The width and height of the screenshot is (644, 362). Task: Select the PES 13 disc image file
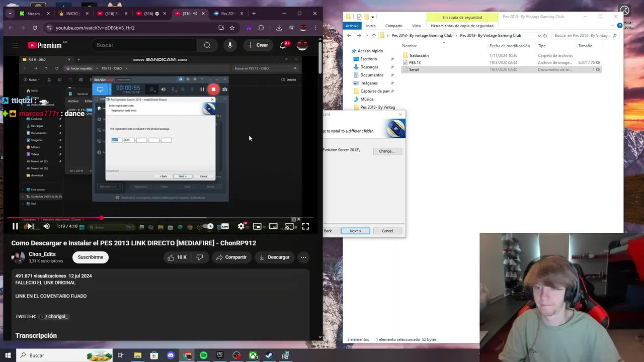point(415,63)
